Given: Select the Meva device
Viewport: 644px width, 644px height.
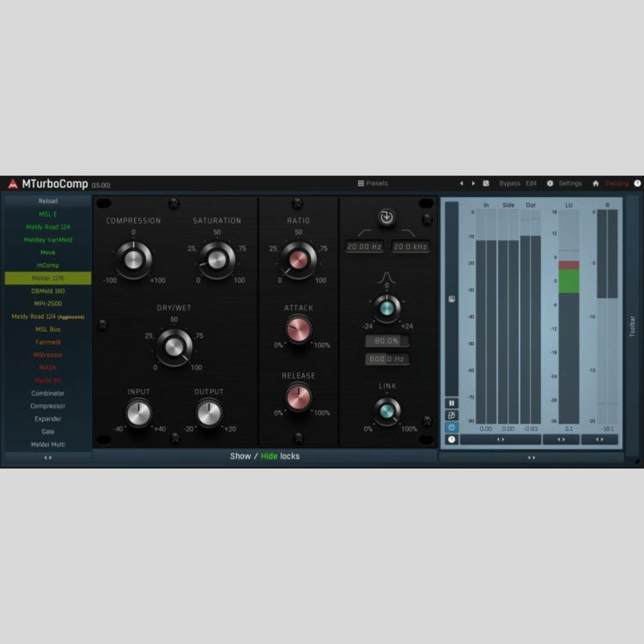Looking at the screenshot, I should point(48,252).
